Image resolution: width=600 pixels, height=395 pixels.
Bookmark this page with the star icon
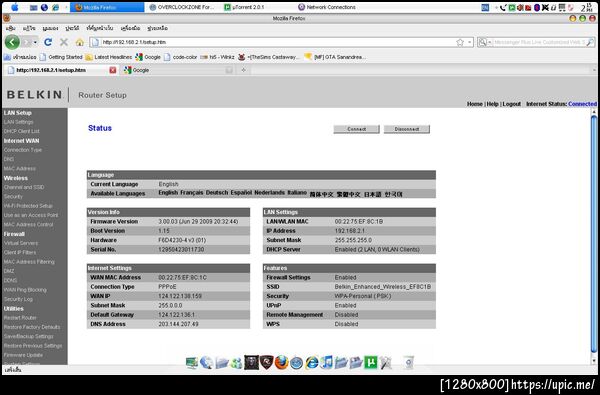[x=460, y=42]
